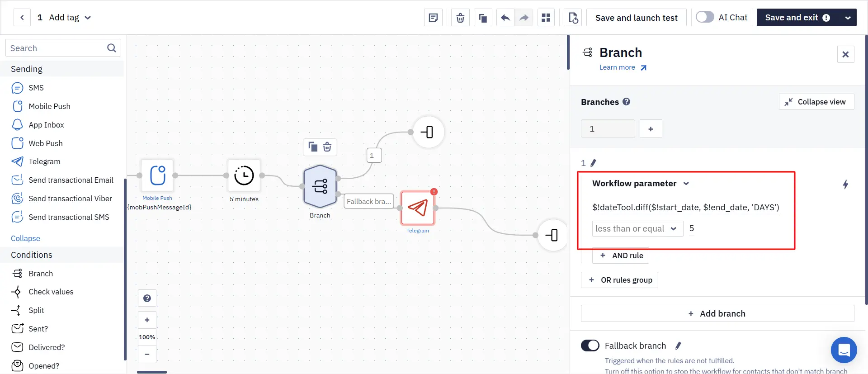Select Mobile Push block
This screenshot has width=868, height=374.
[41, 106]
